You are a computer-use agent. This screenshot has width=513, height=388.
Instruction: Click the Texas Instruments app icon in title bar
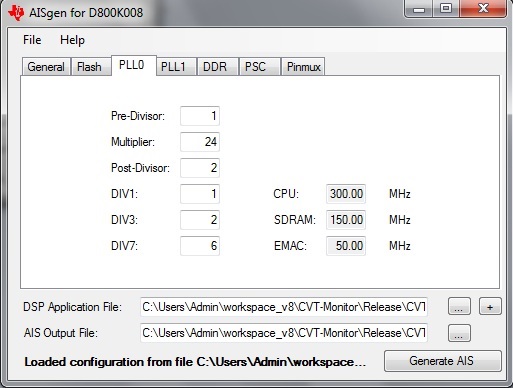(x=16, y=13)
